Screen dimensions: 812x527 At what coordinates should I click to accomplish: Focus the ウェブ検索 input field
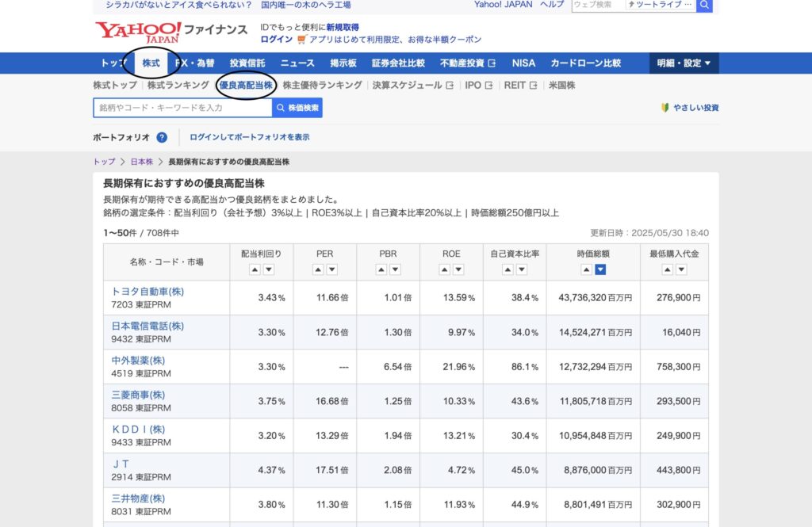(598, 6)
